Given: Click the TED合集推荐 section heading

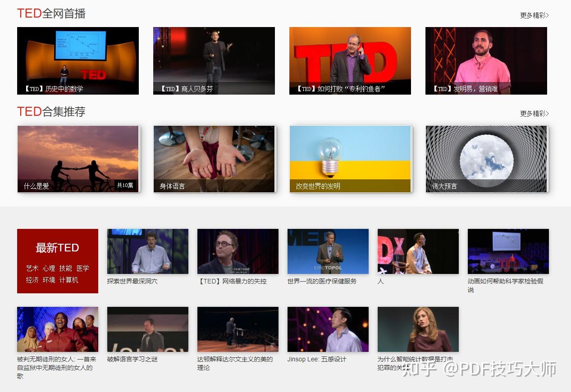Looking at the screenshot, I should click(x=51, y=112).
